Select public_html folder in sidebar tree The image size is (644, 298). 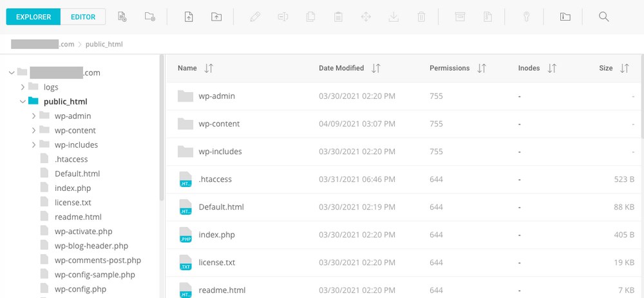[65, 102]
